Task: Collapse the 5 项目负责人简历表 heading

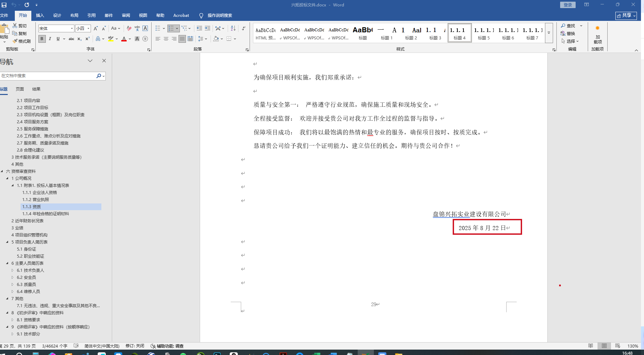Action: tap(7, 242)
